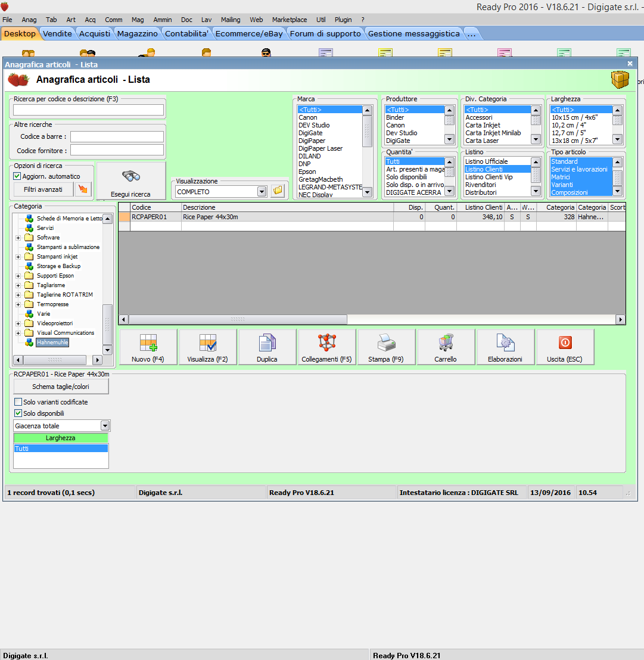Open the Anag menu
The image size is (644, 660).
[x=29, y=20]
